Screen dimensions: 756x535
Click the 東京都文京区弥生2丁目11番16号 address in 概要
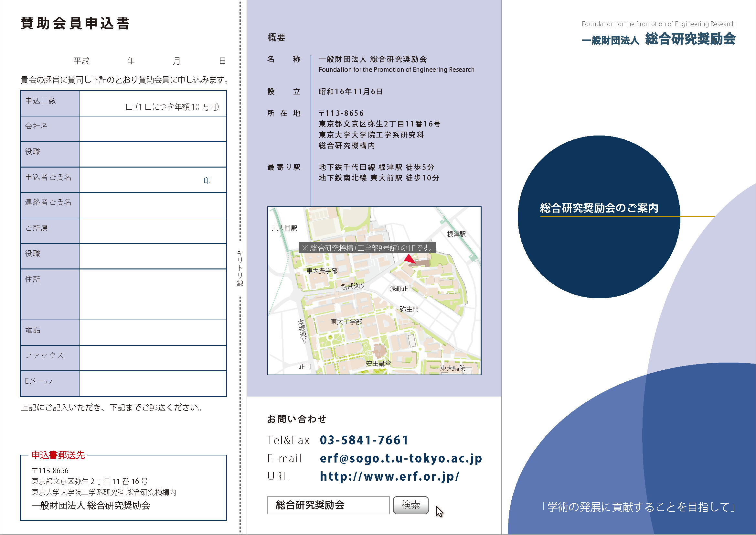click(379, 124)
